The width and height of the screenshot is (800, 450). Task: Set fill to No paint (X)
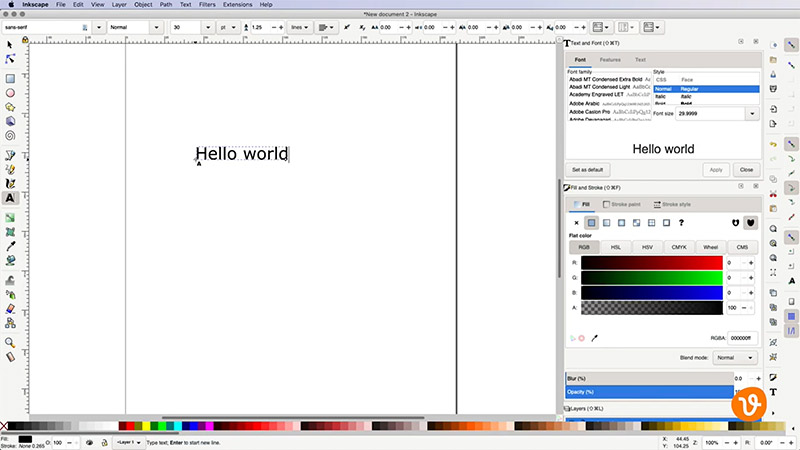576,222
